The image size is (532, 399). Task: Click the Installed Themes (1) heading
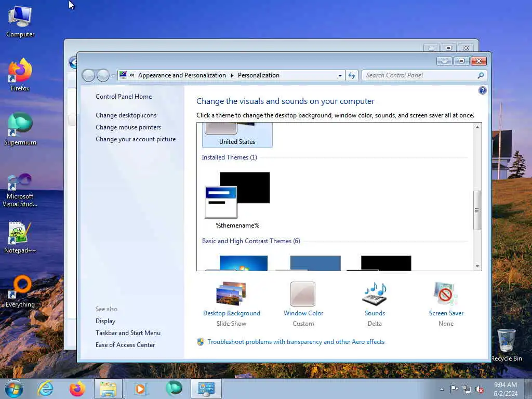coord(229,157)
